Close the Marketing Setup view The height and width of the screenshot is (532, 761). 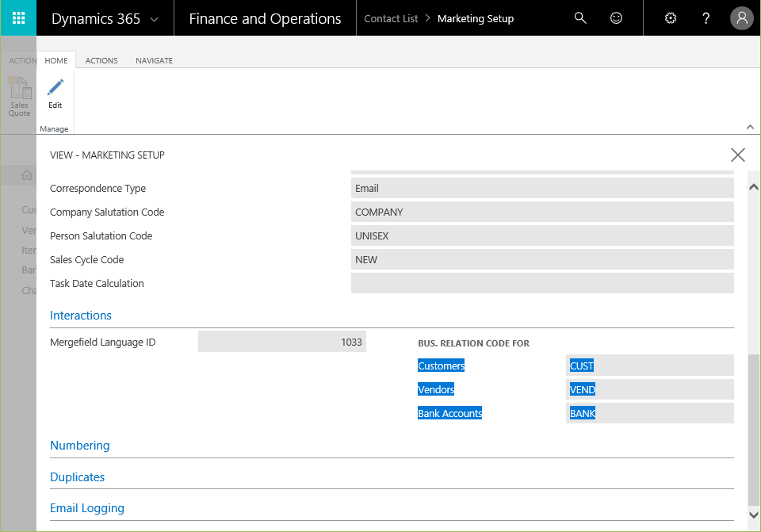(738, 155)
